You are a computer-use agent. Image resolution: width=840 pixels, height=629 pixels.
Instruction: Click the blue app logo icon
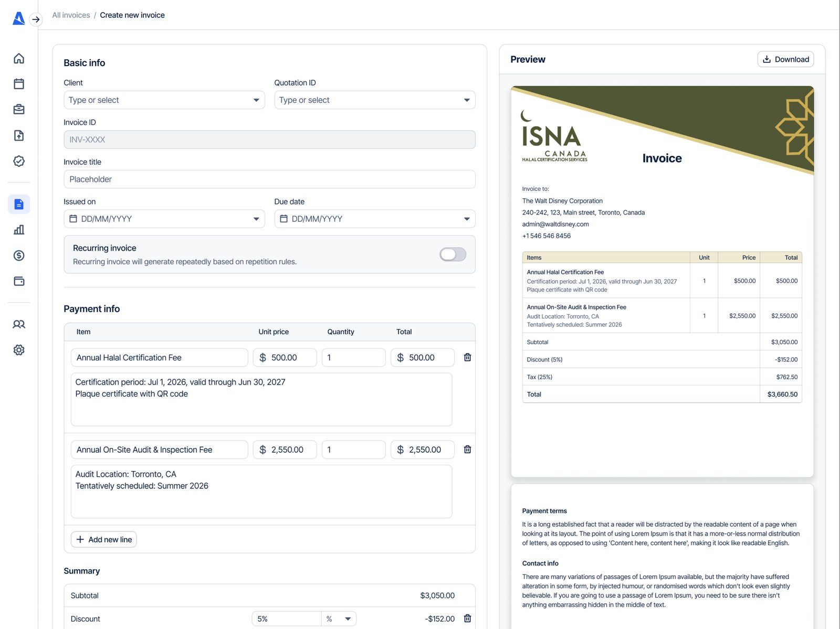click(x=18, y=18)
